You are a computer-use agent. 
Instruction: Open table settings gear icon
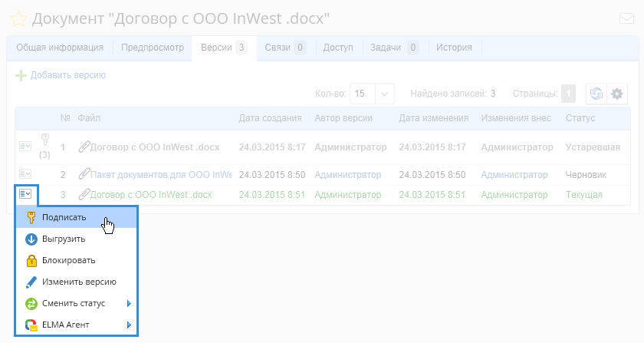[x=616, y=94]
